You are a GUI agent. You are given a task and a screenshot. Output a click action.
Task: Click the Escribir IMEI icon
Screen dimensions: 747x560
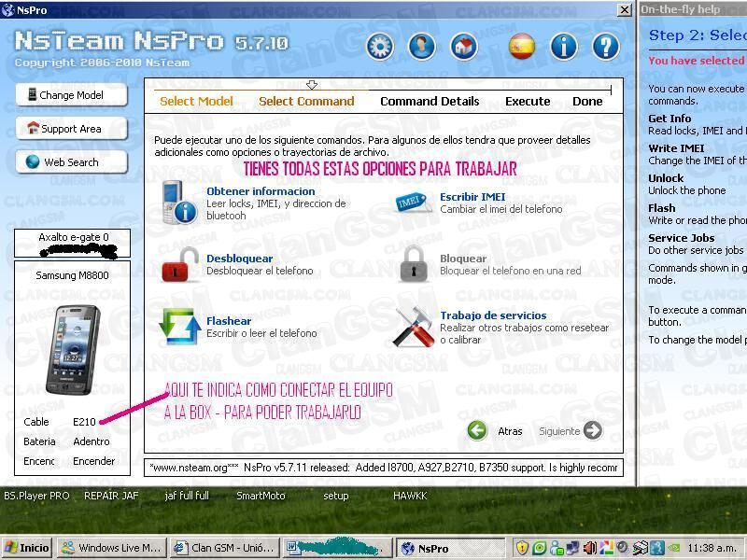(412, 201)
